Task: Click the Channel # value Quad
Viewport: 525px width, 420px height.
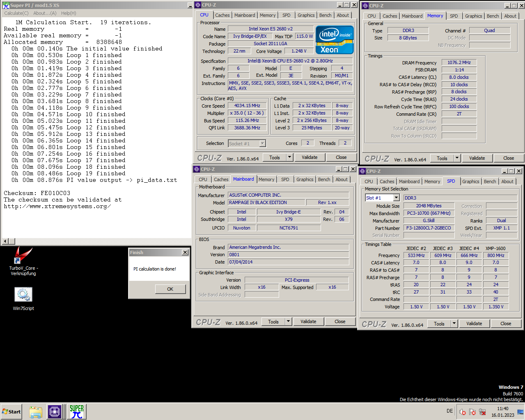Action: coord(489,30)
